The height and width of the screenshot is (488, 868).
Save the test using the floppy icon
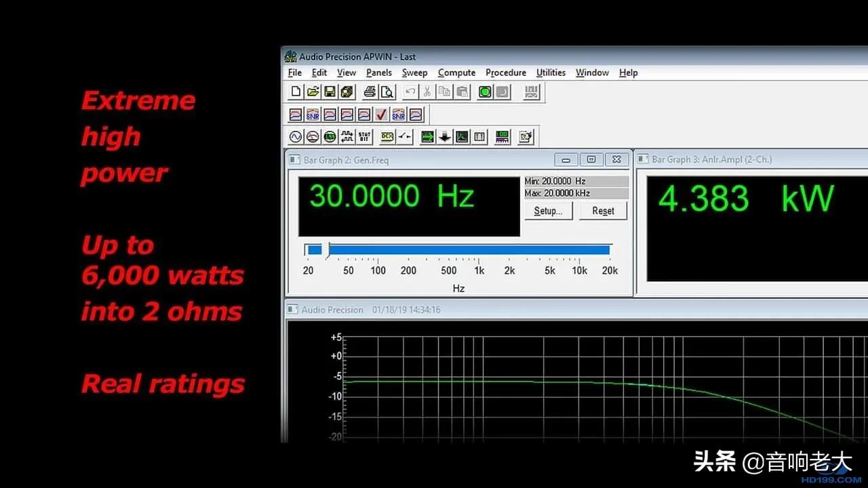[x=330, y=91]
